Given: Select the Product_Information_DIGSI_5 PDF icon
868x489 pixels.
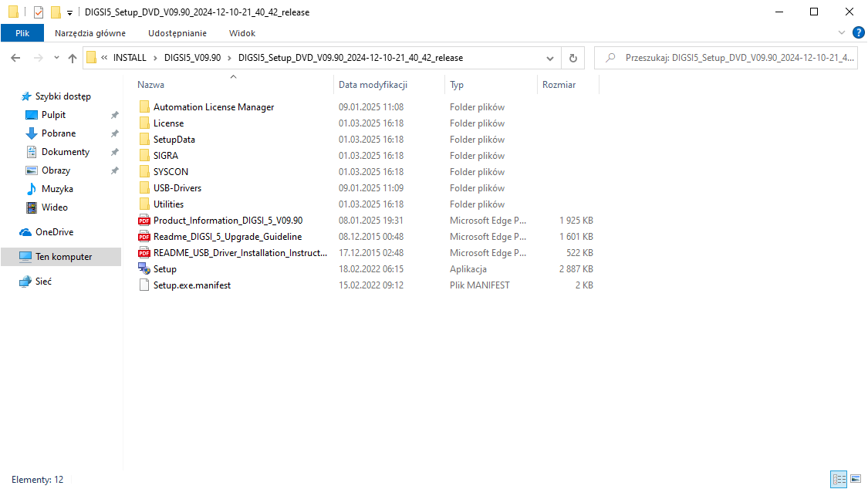Looking at the screenshot, I should click(144, 220).
